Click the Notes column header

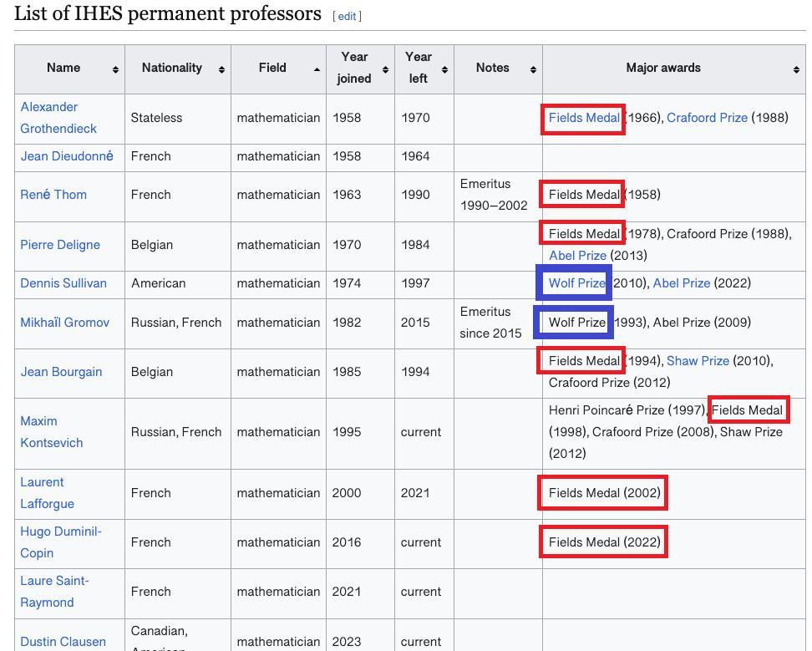(x=498, y=69)
